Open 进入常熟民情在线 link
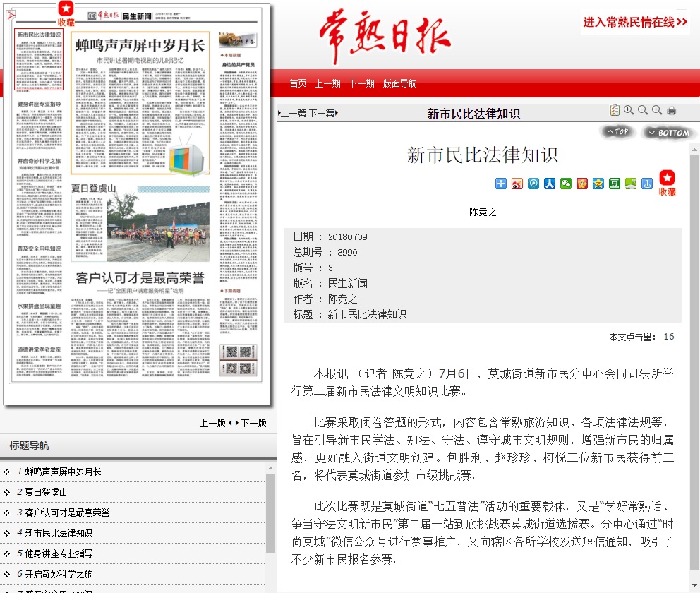 coord(635,23)
